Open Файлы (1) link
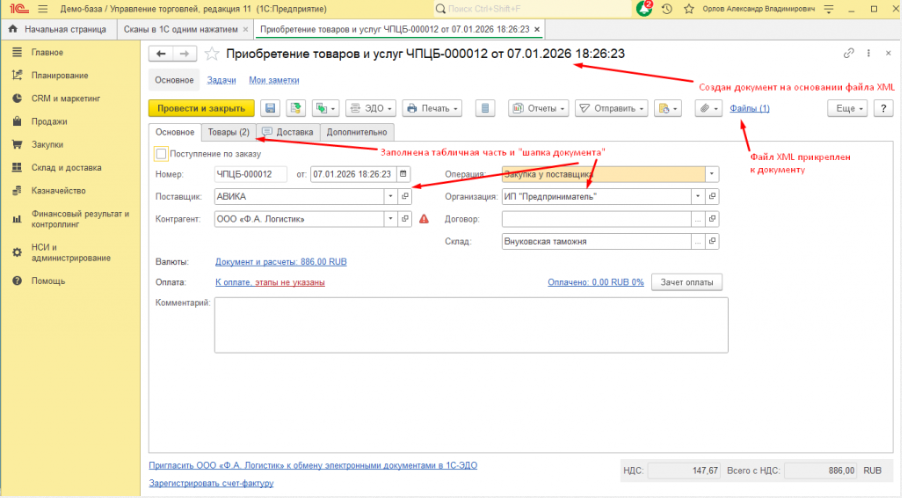Screen dimensions: 902x498 [x=750, y=108]
